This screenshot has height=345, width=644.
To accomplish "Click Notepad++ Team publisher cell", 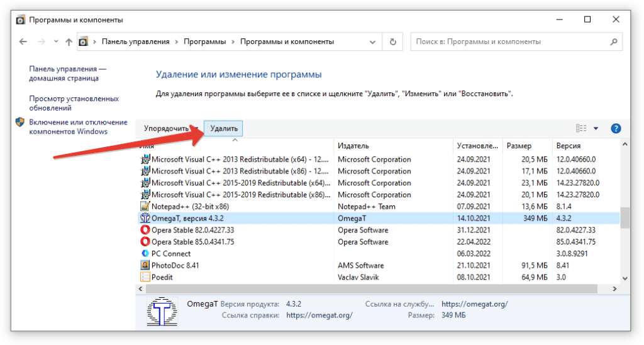I will coord(367,207).
